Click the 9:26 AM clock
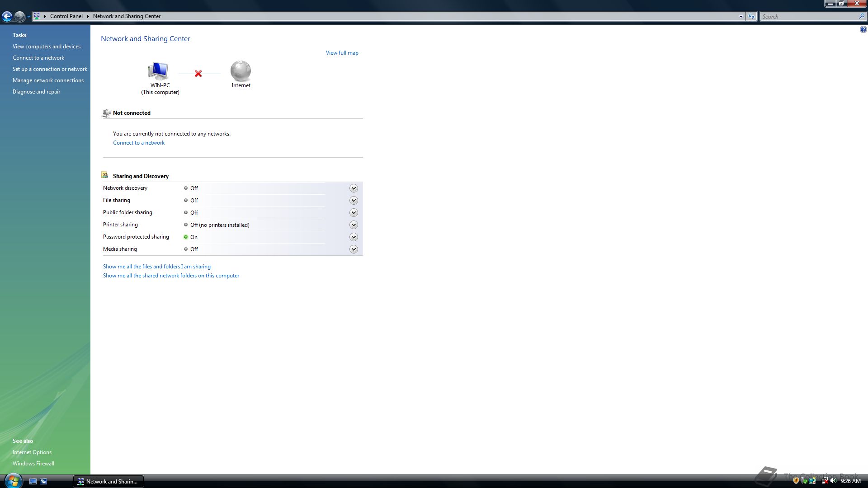Viewport: 868px width, 488px height. pyautogui.click(x=851, y=481)
